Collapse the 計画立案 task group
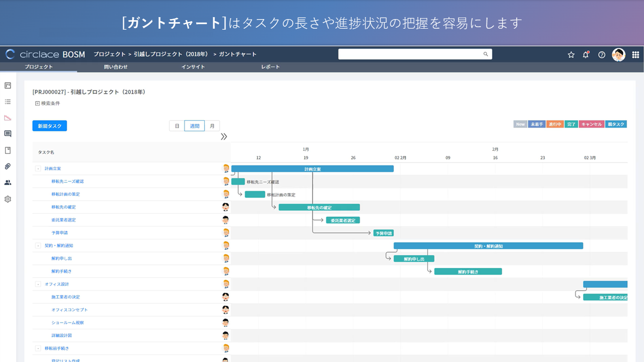Viewport: 644px width, 362px height. point(38,169)
